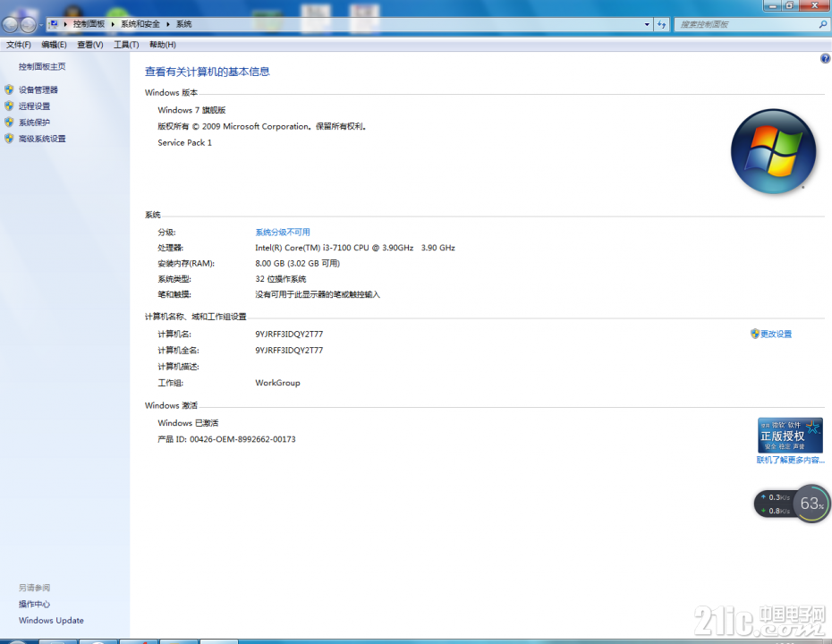Click 联机了解更多内容 link
This screenshot has height=644, width=832.
(x=791, y=460)
